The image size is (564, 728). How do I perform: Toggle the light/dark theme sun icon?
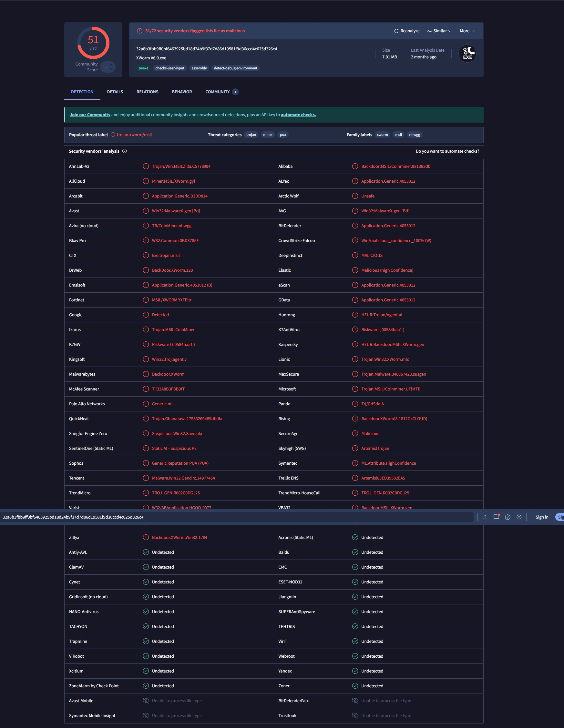(x=519, y=517)
